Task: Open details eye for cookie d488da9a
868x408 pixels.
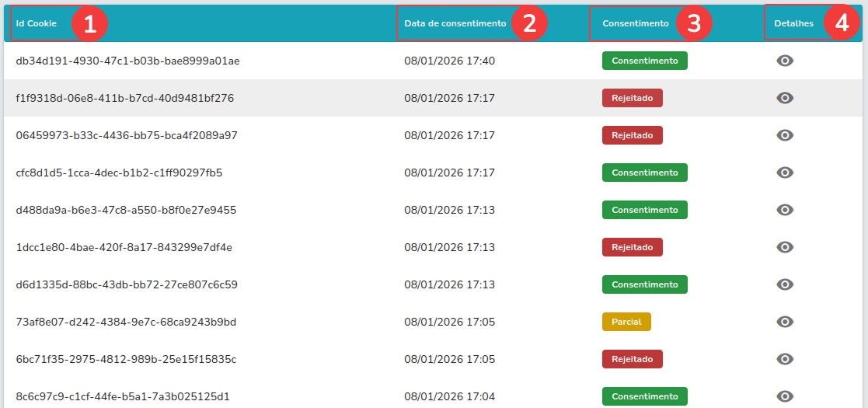Action: (x=785, y=210)
